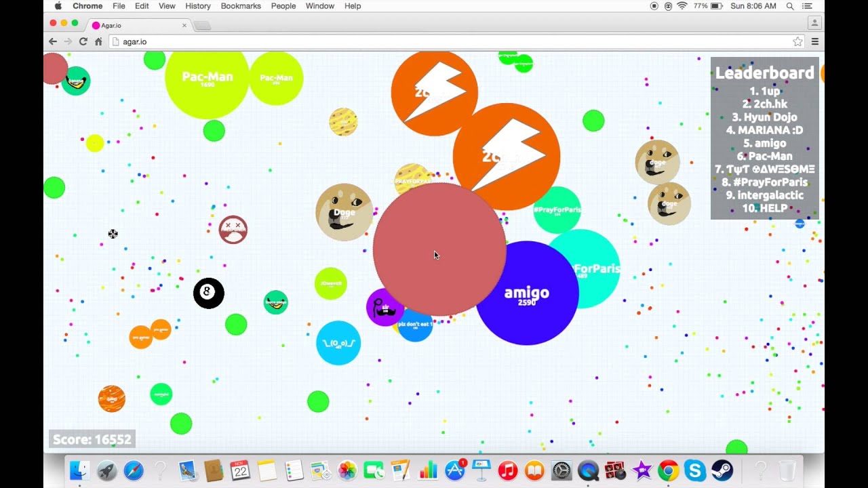Open iTunes music note icon in Dock
Image resolution: width=868 pixels, height=488 pixels.
coord(508,470)
